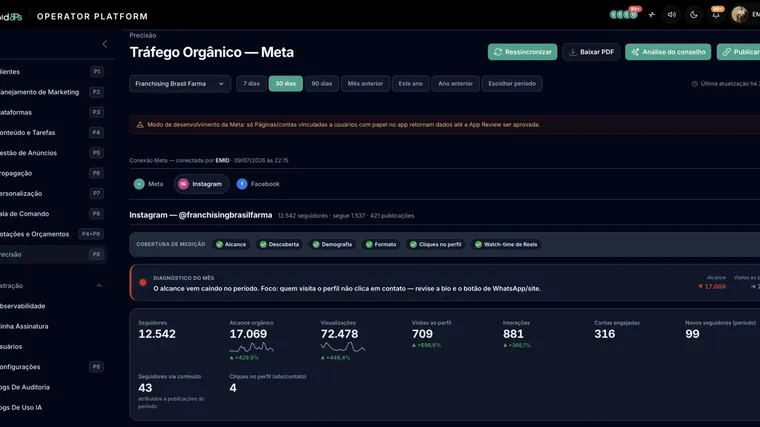Click the Alcance orgânico sparkline chart
The image size is (760, 427).
[x=252, y=347]
